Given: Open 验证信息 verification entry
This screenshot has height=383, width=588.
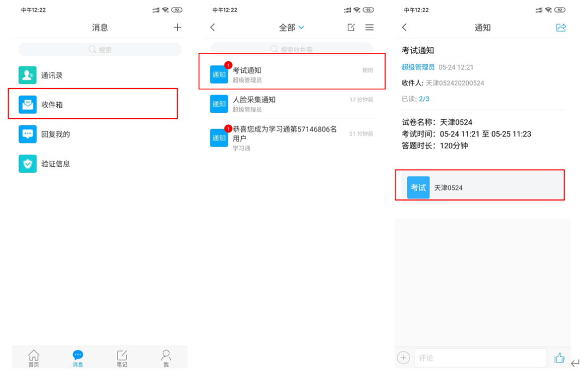Looking at the screenshot, I should (54, 163).
